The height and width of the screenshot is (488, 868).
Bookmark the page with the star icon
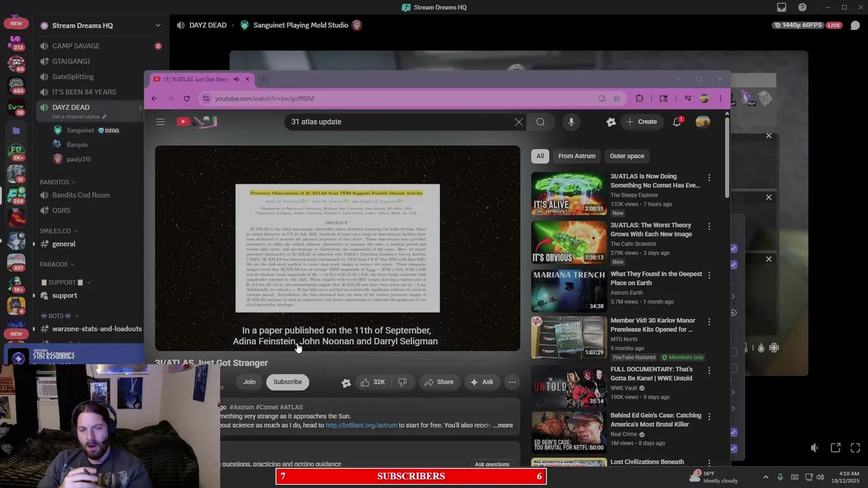tap(616, 98)
